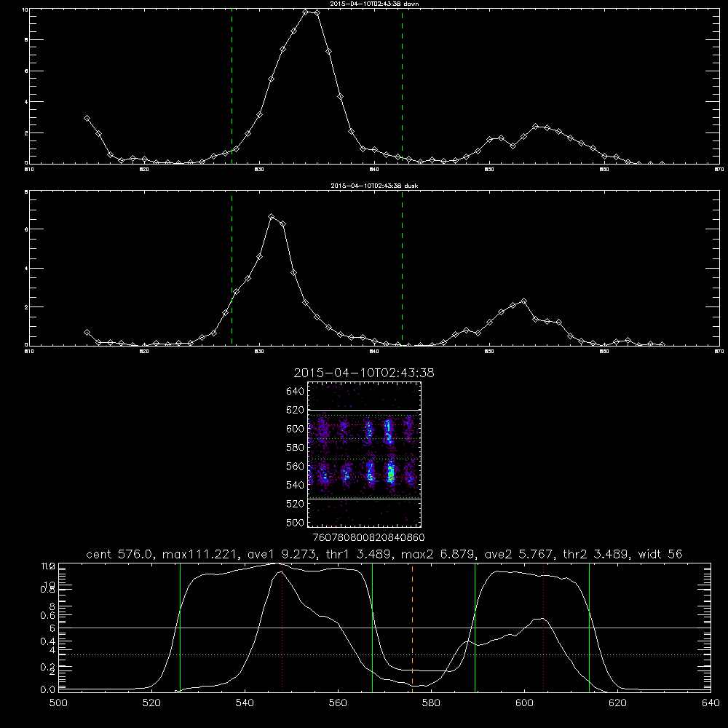This screenshot has width=728, height=728.
Task: Click x-axis label 520 of bottom profile plot
Action: click(x=151, y=703)
